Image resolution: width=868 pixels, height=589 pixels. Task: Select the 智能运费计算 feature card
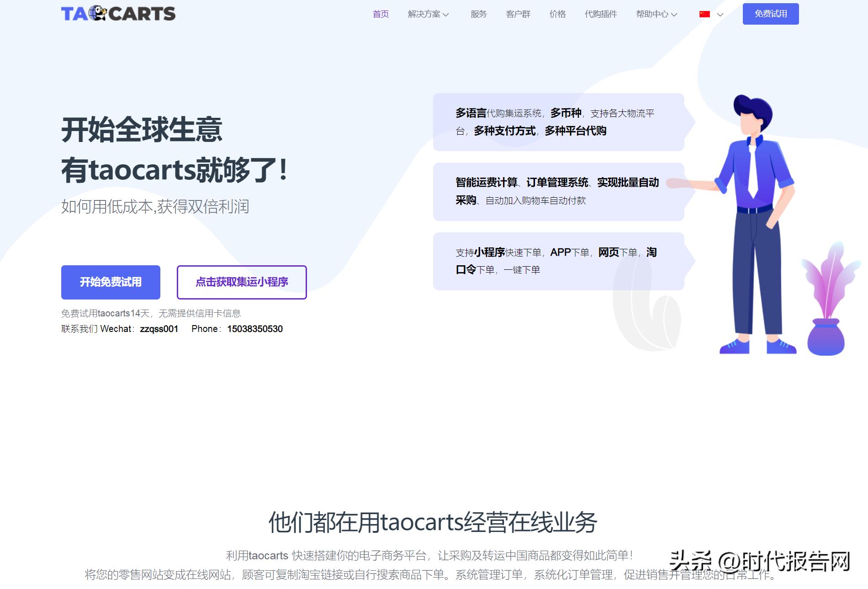557,191
